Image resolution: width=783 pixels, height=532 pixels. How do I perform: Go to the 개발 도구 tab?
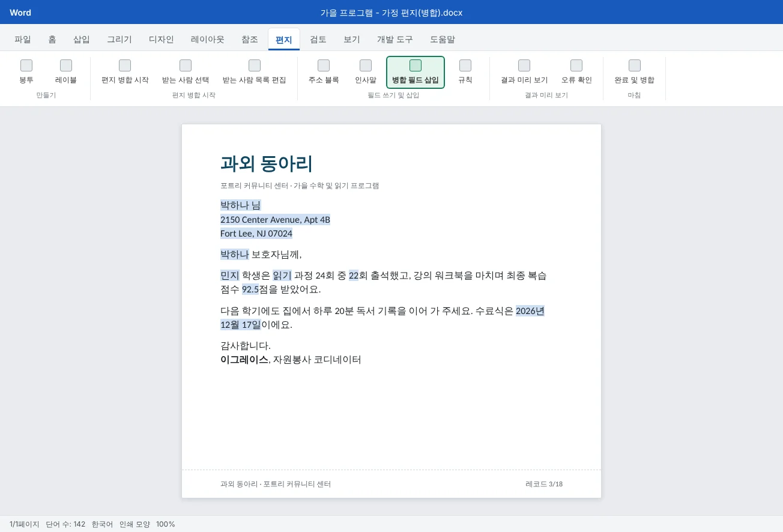(395, 40)
